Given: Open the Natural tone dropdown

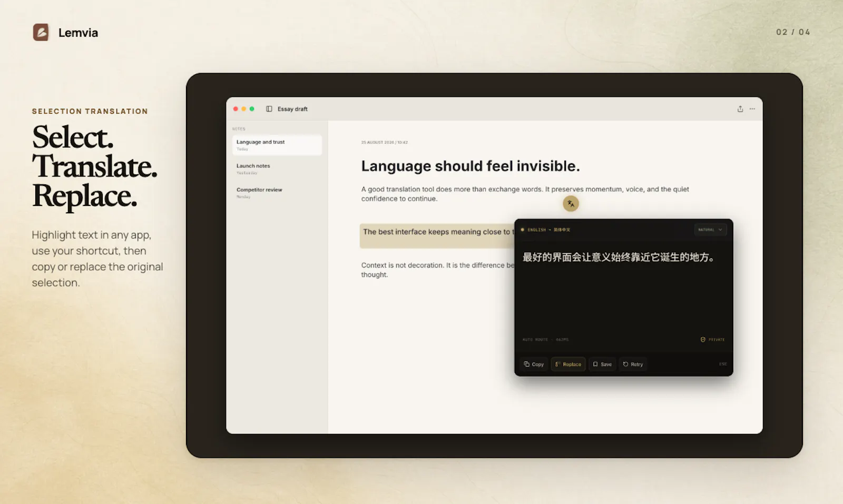Looking at the screenshot, I should click(x=710, y=230).
